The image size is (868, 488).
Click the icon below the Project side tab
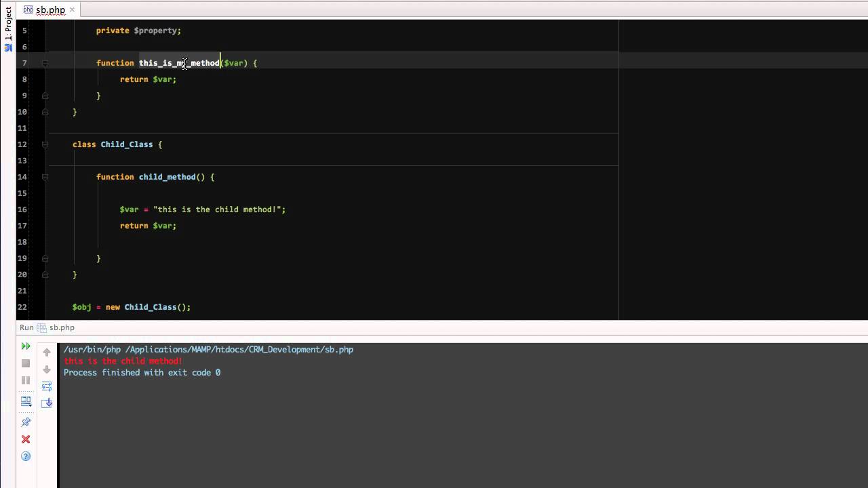(8, 47)
